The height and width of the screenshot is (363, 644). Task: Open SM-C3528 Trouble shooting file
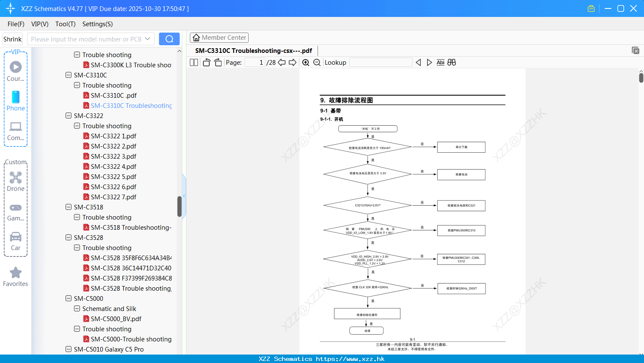[131, 288]
